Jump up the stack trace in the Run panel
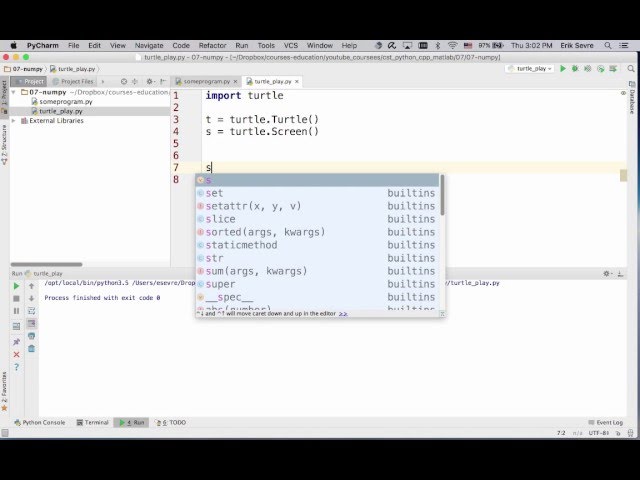640x480 pixels. (x=31, y=286)
